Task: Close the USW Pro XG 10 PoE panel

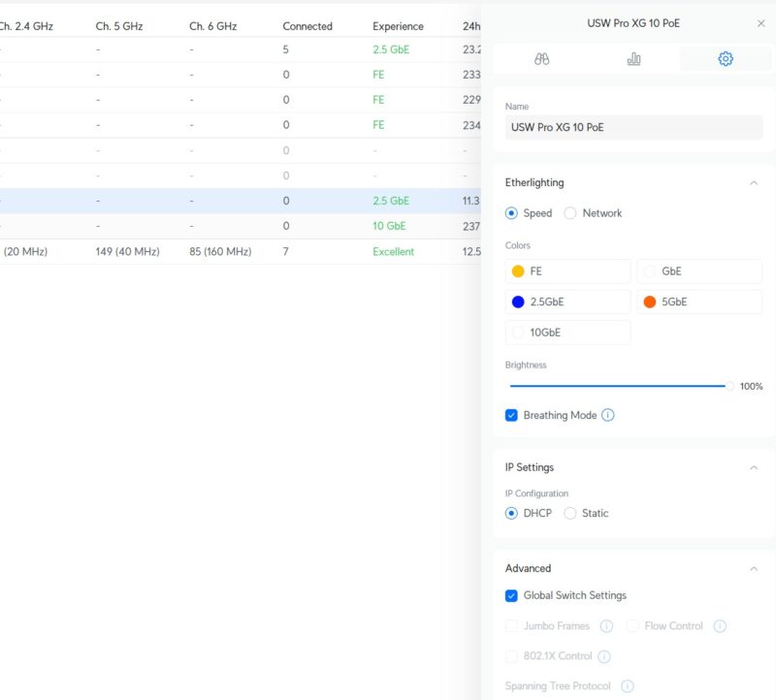Action: (760, 23)
